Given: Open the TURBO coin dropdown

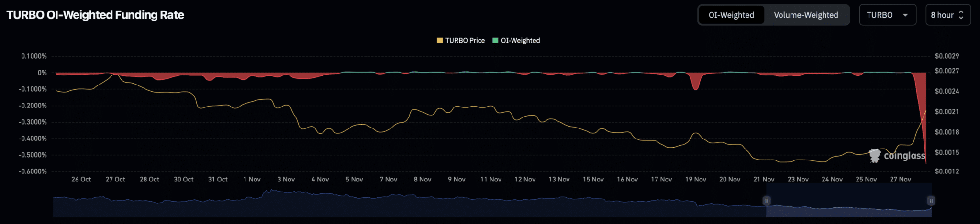Looking at the screenshot, I should (880, 15).
